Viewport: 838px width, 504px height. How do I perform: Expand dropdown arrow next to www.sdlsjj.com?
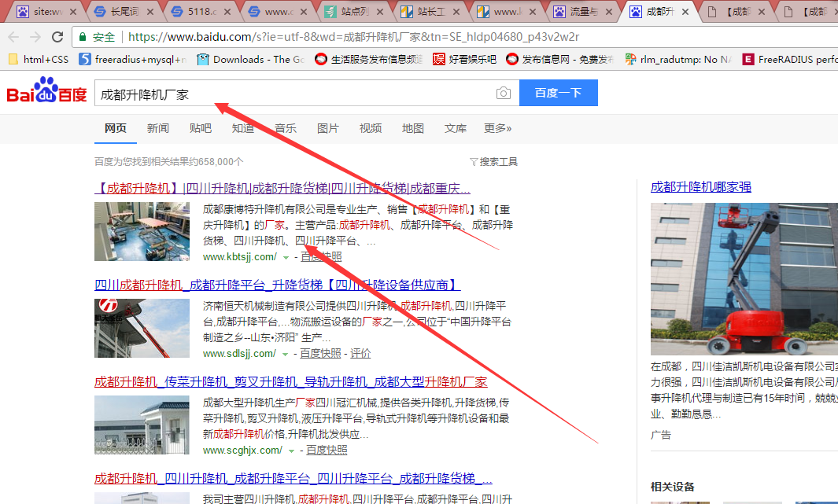[x=286, y=355]
